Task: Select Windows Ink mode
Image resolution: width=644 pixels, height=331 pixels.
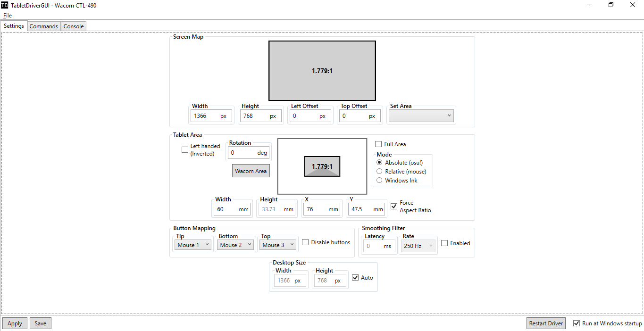Action: pyautogui.click(x=379, y=180)
